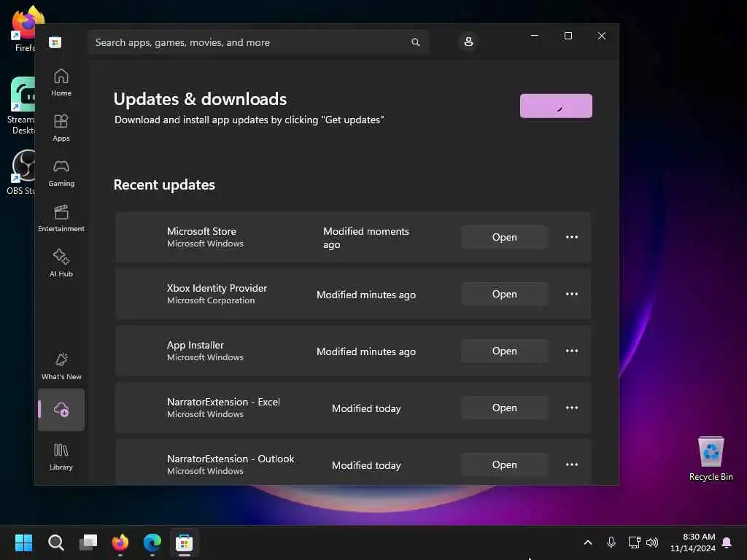The image size is (747, 560).
Task: Select the OBS Studio desktop shortcut
Action: (x=20, y=172)
